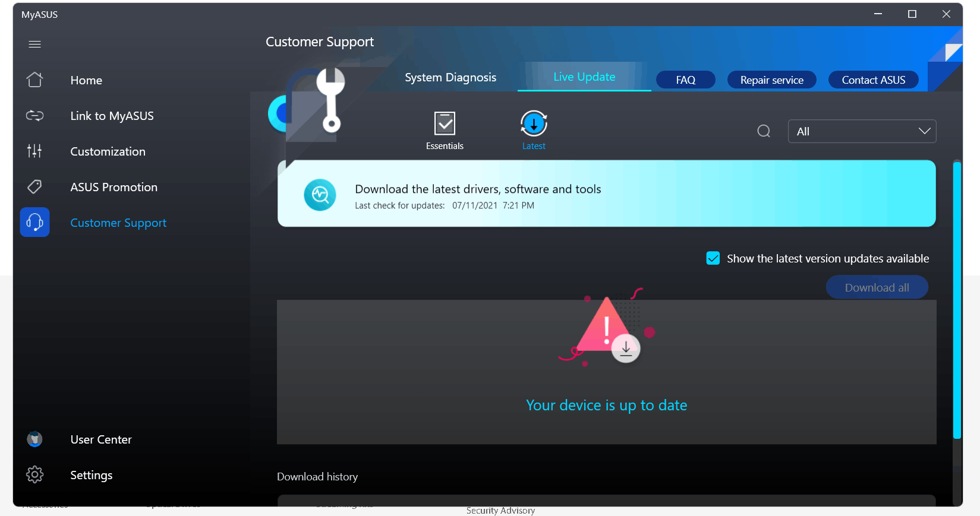
Task: Click the search magnifier icon
Action: [x=764, y=131]
